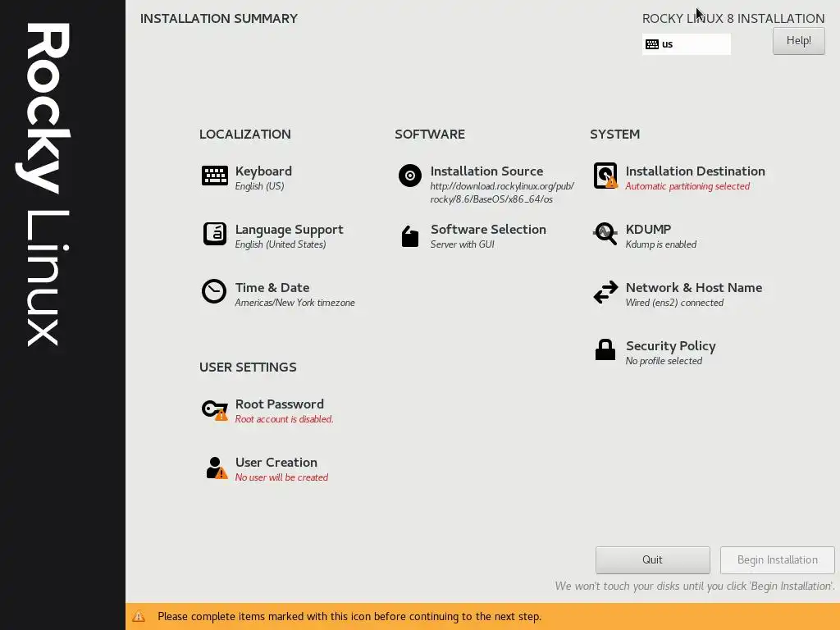The height and width of the screenshot is (630, 840).
Task: Click the keyboard icon in the us layout indicator
Action: click(x=652, y=44)
